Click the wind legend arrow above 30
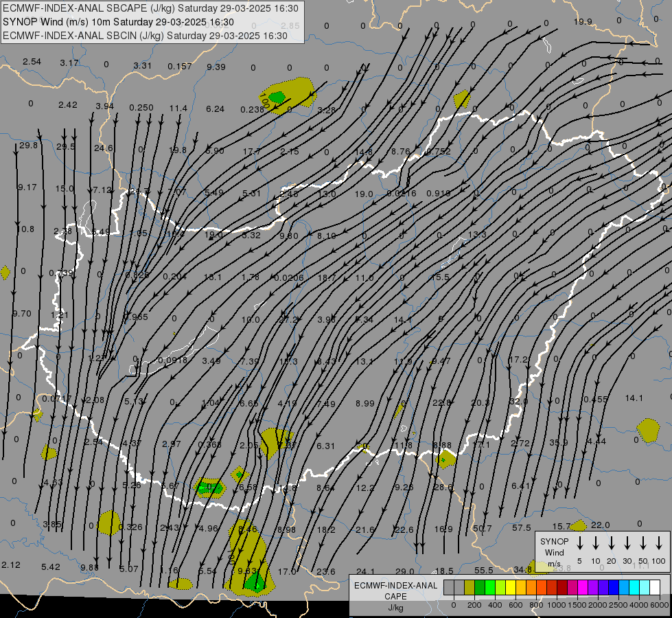The width and height of the screenshot is (672, 618). (x=627, y=542)
